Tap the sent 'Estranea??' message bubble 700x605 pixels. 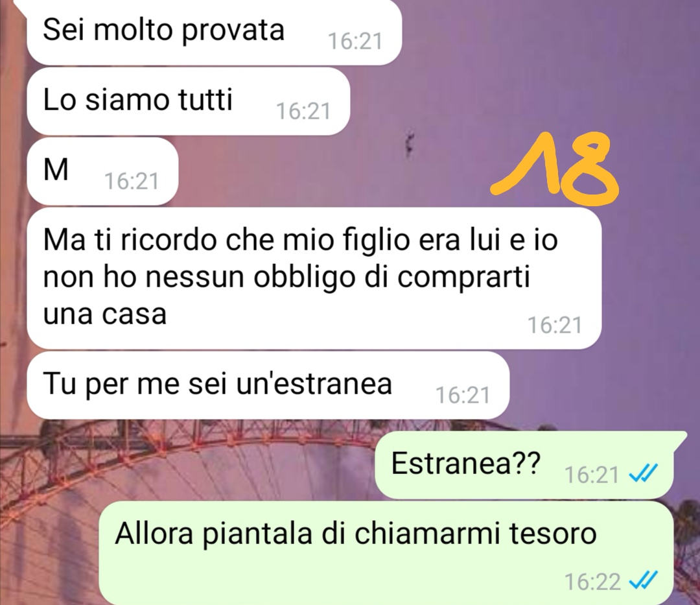530,465
